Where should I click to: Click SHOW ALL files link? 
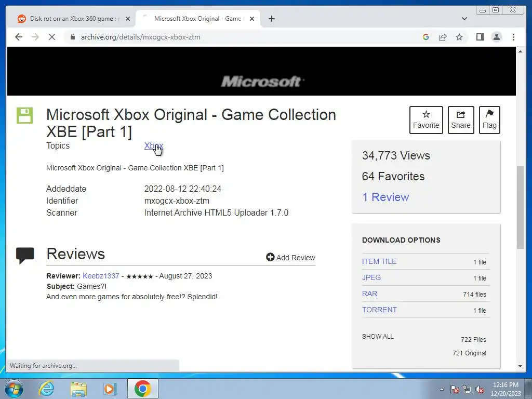coord(378,337)
